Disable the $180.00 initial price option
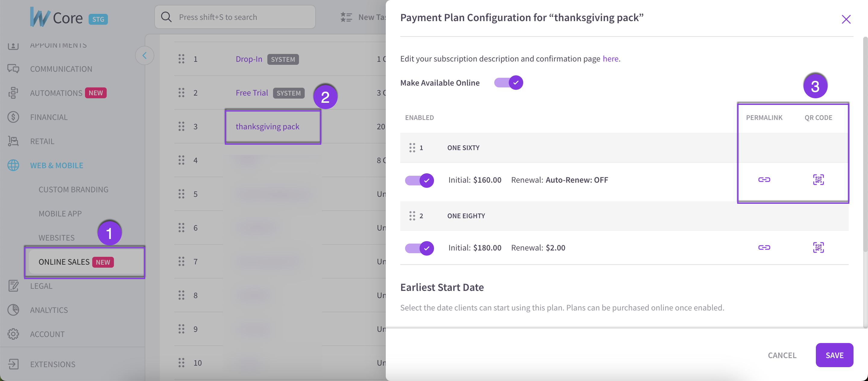This screenshot has width=868, height=381. [419, 248]
